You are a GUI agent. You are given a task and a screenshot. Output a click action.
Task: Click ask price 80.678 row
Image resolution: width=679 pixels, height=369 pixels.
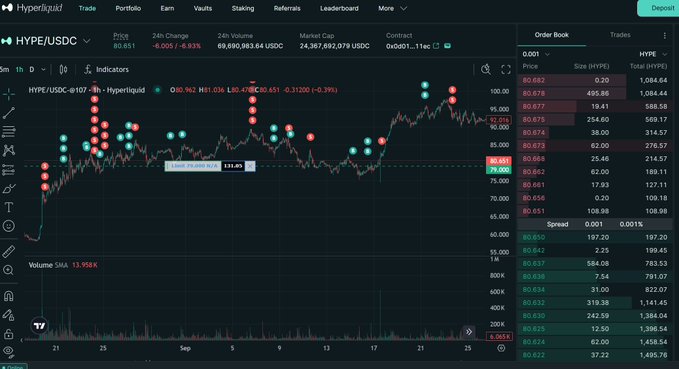coord(595,93)
